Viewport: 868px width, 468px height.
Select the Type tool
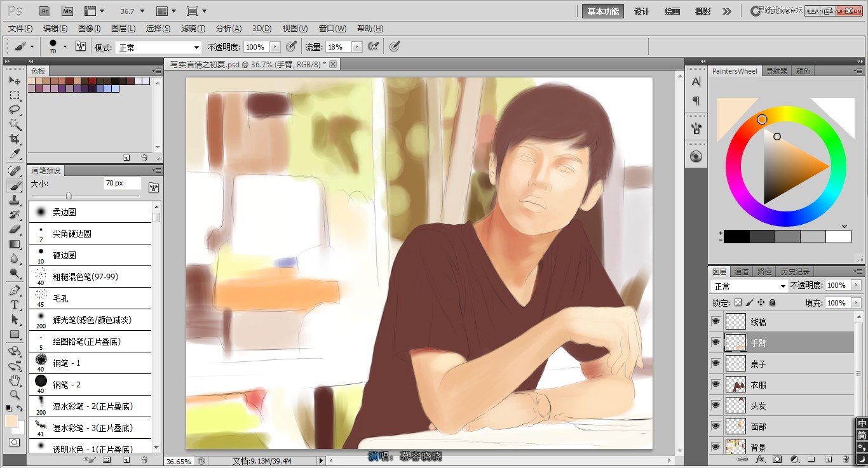(15, 305)
